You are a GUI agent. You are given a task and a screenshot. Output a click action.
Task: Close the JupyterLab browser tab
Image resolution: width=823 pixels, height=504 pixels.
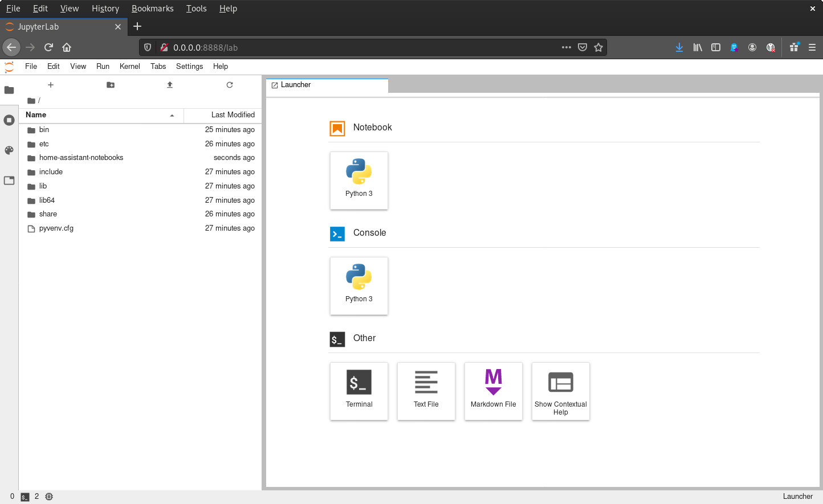118,27
